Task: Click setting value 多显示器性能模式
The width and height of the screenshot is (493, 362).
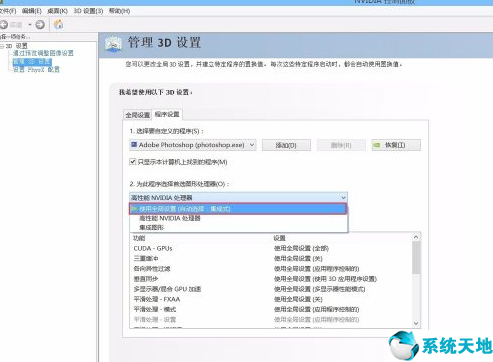Action: tap(319, 289)
